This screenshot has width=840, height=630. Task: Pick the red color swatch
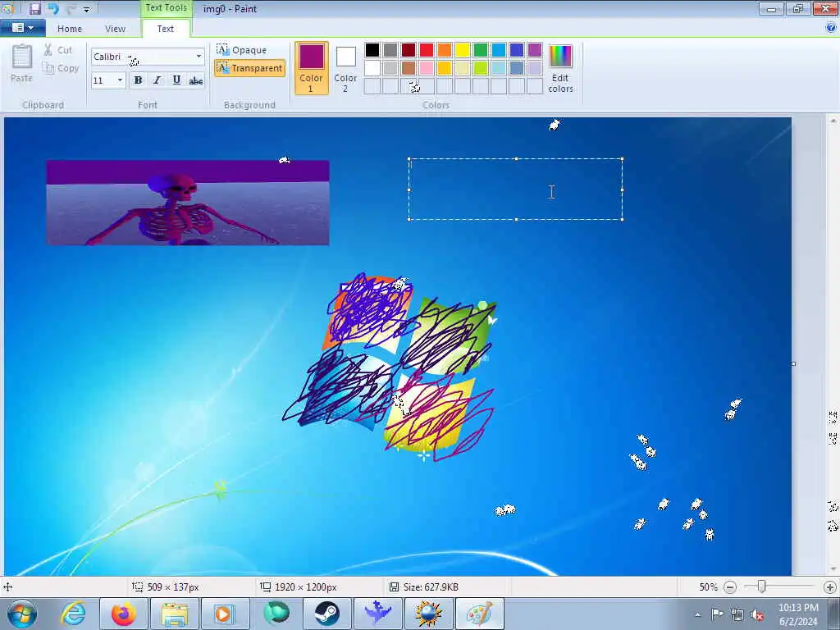point(427,50)
